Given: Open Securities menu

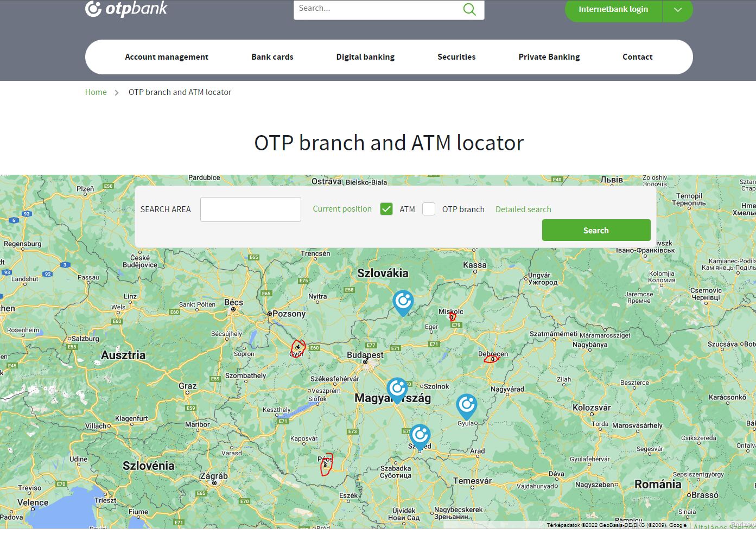Looking at the screenshot, I should click(x=456, y=57).
